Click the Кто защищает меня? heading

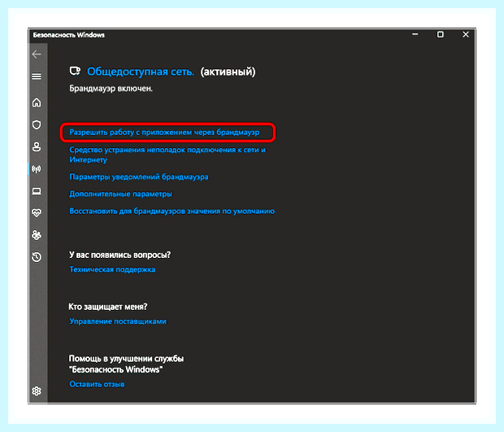pos(108,307)
